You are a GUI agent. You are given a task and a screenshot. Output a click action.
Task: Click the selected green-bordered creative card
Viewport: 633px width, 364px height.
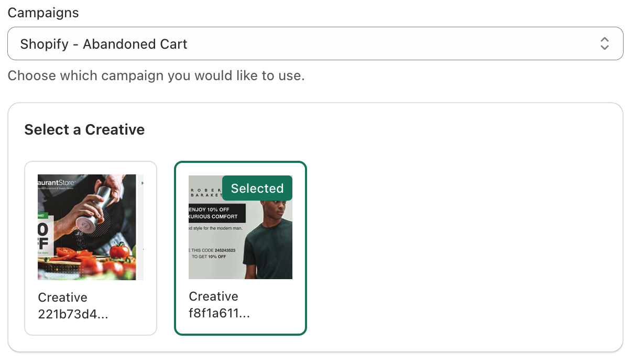click(x=241, y=248)
